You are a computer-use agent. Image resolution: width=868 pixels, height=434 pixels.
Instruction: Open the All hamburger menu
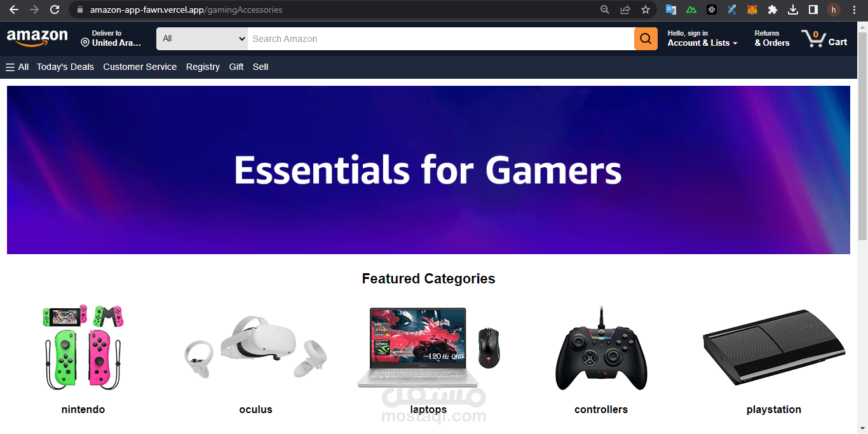(17, 67)
